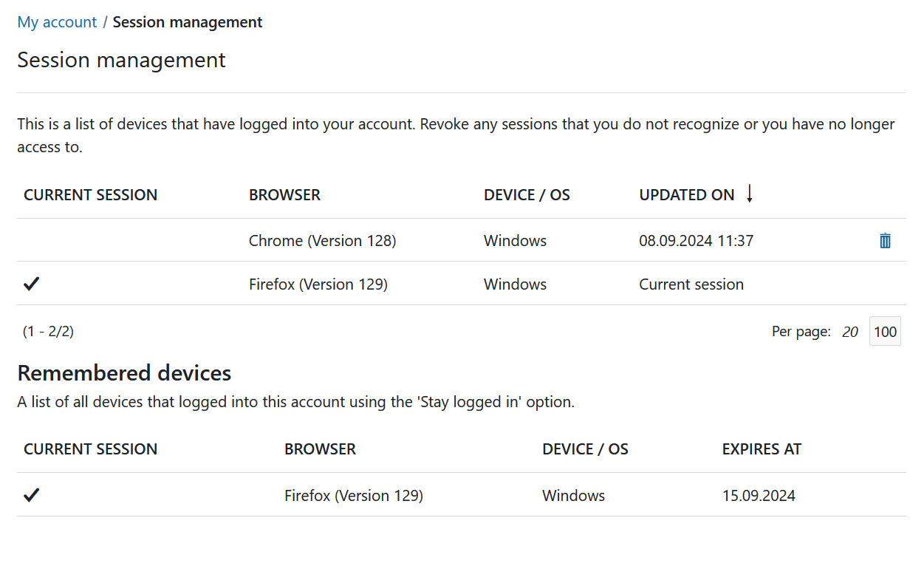Open the My account breadcrumb link
The image size is (924, 566).
click(x=57, y=22)
